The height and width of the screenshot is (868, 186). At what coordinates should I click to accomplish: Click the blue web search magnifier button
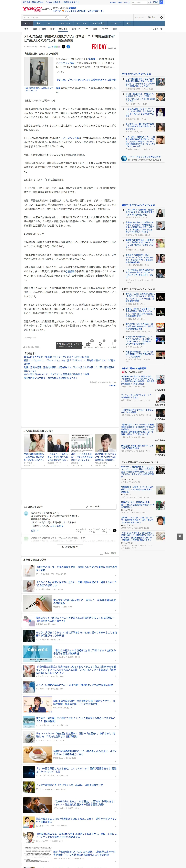pos(161,2)
